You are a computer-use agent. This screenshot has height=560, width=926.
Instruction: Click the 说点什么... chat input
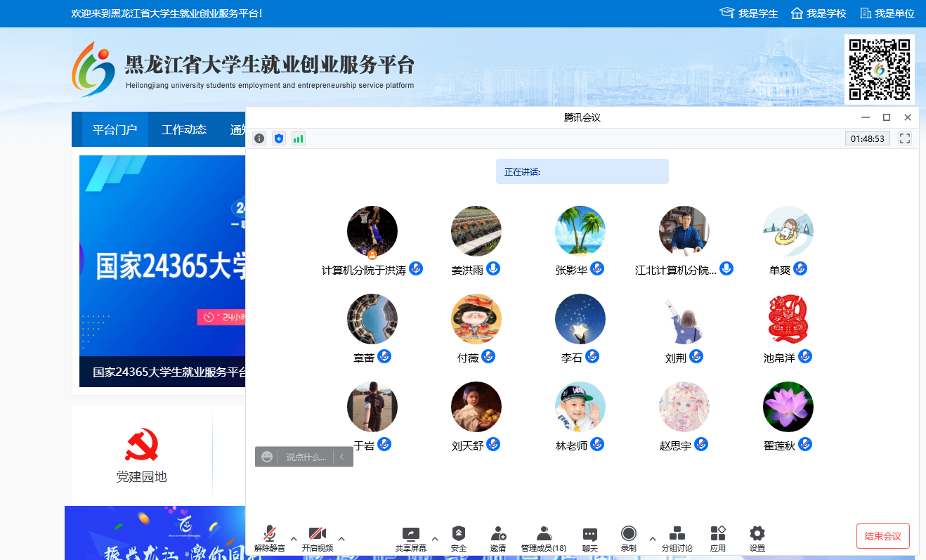coord(306,457)
